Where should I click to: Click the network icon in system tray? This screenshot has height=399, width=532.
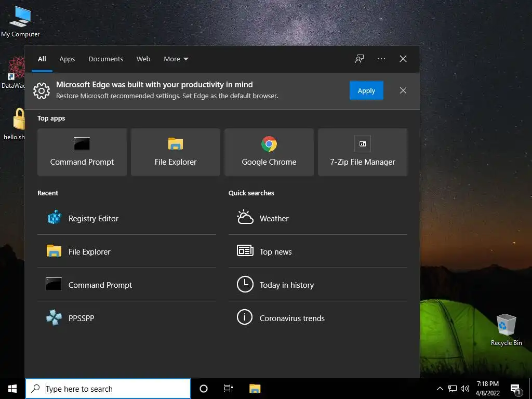pos(453,389)
